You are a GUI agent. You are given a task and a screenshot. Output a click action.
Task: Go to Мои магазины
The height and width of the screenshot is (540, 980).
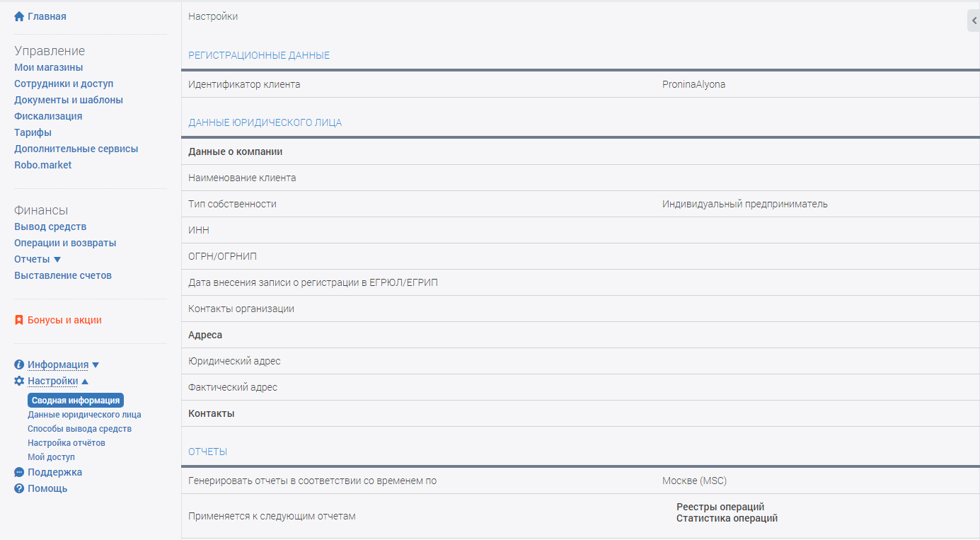tap(49, 67)
